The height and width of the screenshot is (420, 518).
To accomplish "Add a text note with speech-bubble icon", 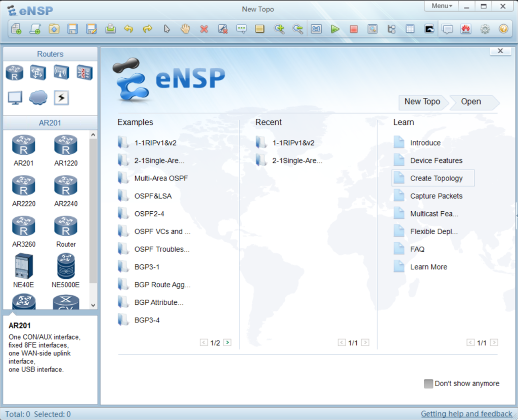I will (x=241, y=29).
